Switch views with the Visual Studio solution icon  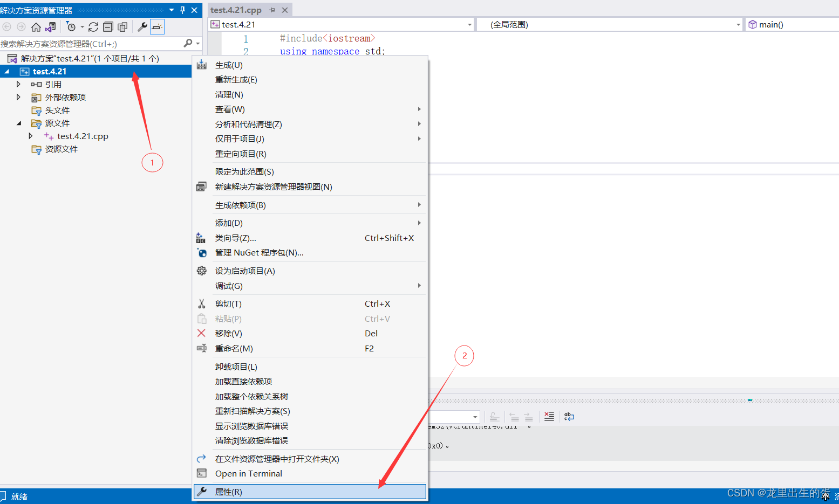coord(51,27)
